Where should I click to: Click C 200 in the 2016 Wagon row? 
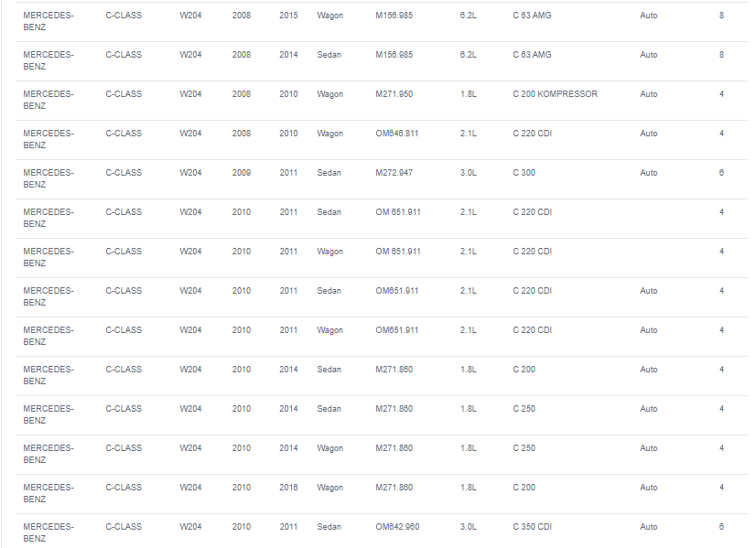[x=524, y=488]
